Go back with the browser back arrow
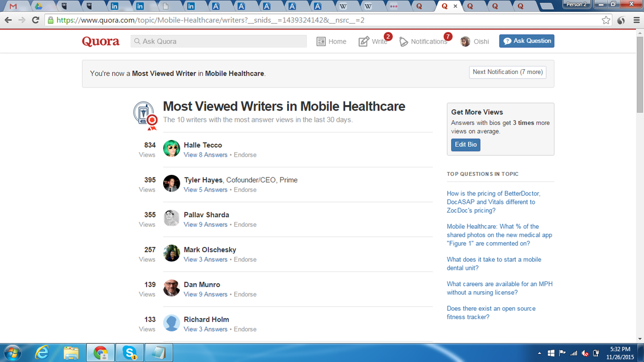The width and height of the screenshot is (644, 362). [8, 20]
